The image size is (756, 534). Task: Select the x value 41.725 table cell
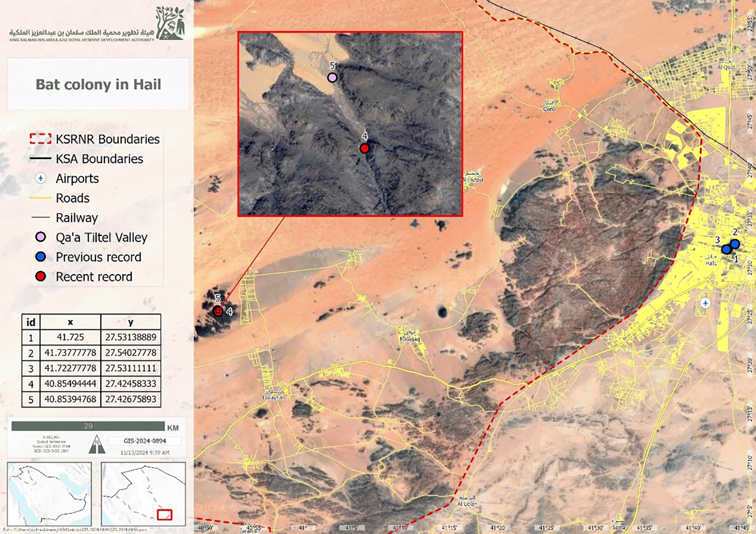(x=70, y=337)
